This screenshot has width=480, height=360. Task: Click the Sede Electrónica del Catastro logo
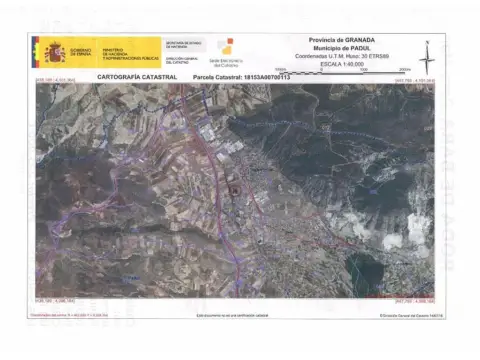pyautogui.click(x=226, y=53)
